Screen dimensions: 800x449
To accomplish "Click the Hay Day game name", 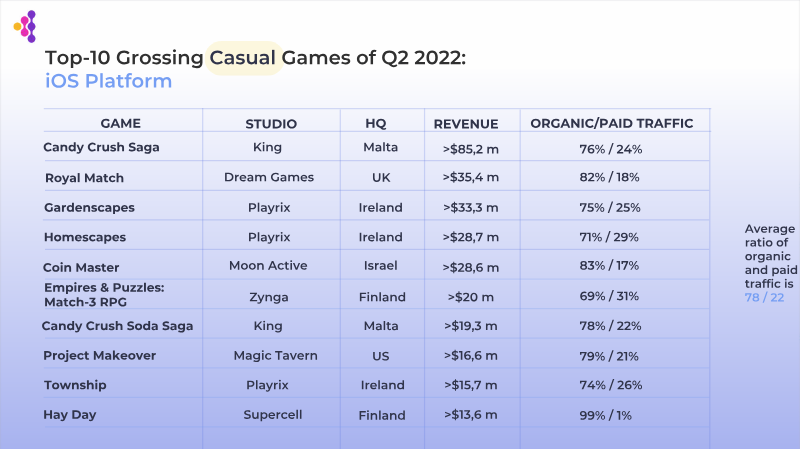I will pos(72,414).
